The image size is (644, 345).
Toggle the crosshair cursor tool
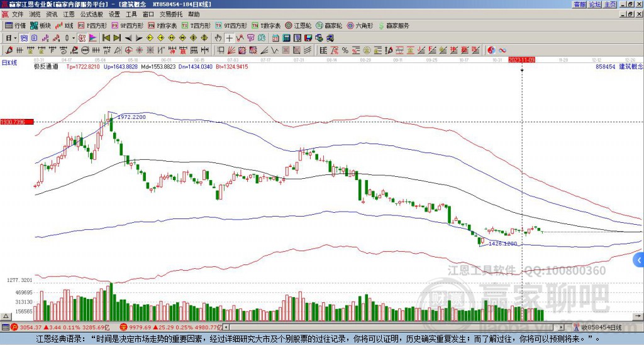point(229,38)
